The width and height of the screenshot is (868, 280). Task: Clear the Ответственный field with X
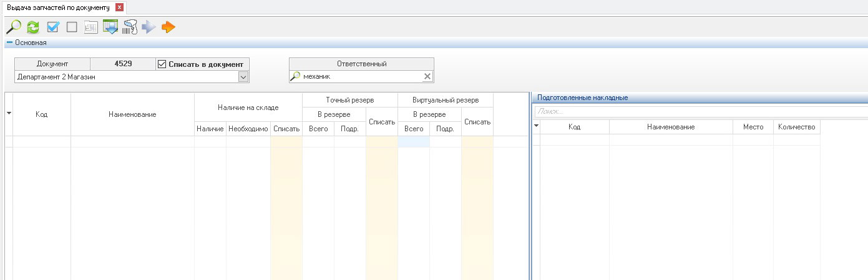coord(427,76)
